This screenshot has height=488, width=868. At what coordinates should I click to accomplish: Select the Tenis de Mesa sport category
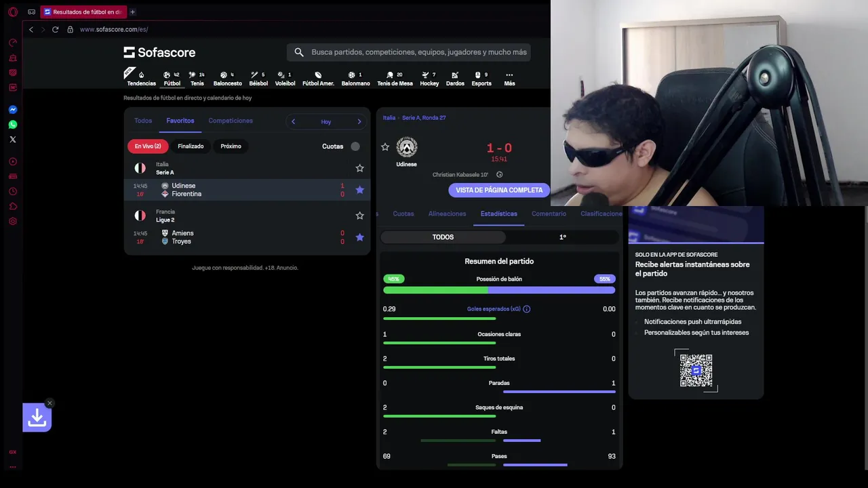click(395, 79)
